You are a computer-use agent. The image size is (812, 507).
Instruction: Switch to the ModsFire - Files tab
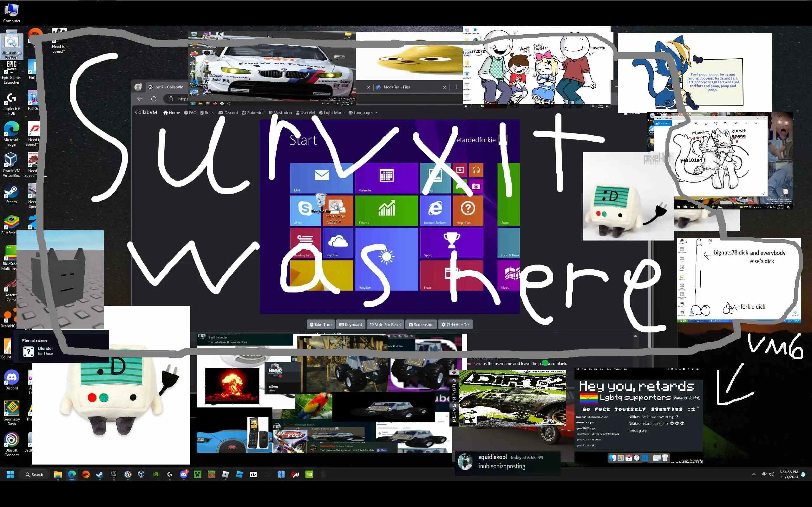[x=397, y=87]
